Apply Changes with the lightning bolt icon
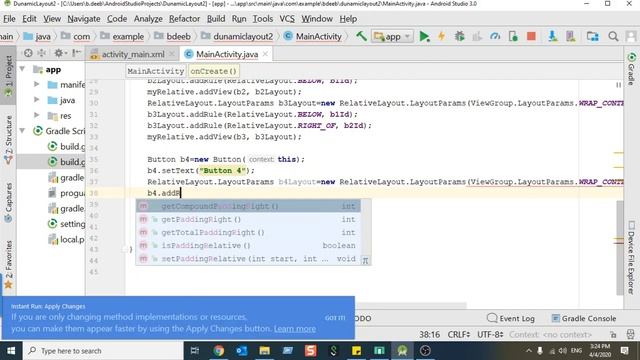The height and width of the screenshot is (360, 640). [x=442, y=36]
